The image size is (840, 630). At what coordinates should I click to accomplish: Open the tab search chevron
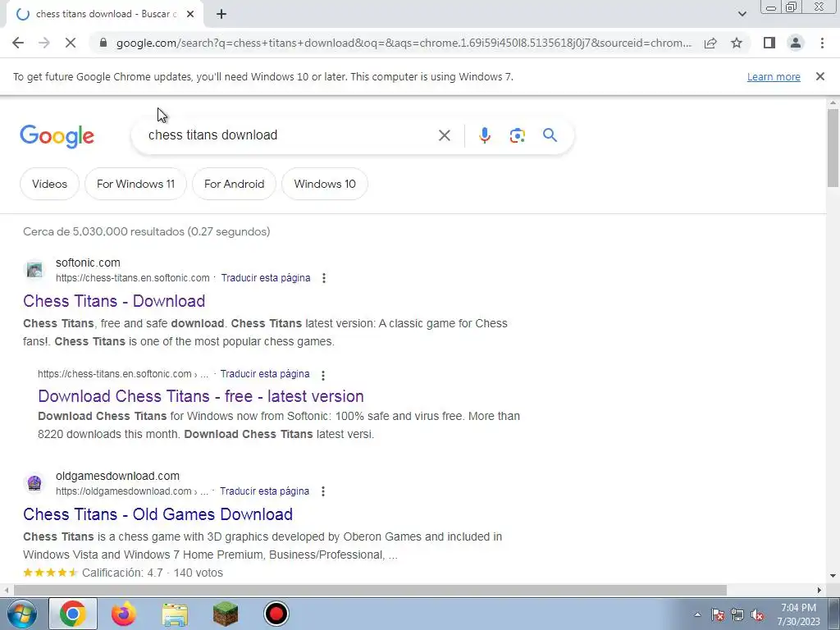pyautogui.click(x=742, y=14)
